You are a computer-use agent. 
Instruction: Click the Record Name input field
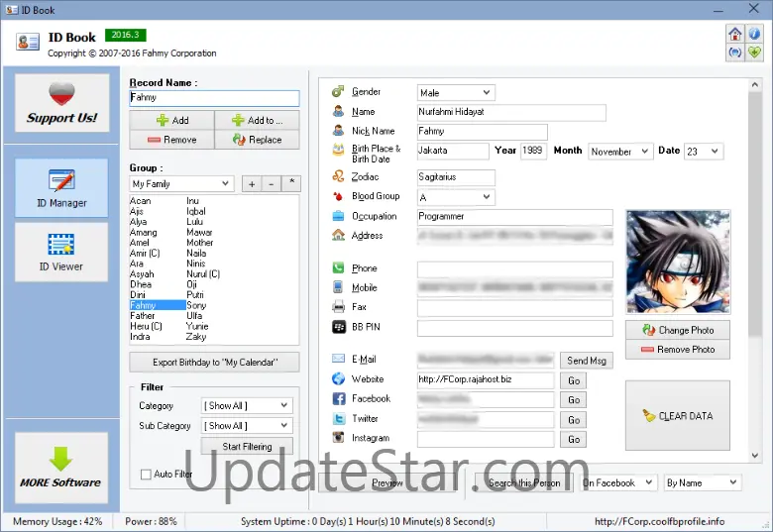tap(214, 97)
